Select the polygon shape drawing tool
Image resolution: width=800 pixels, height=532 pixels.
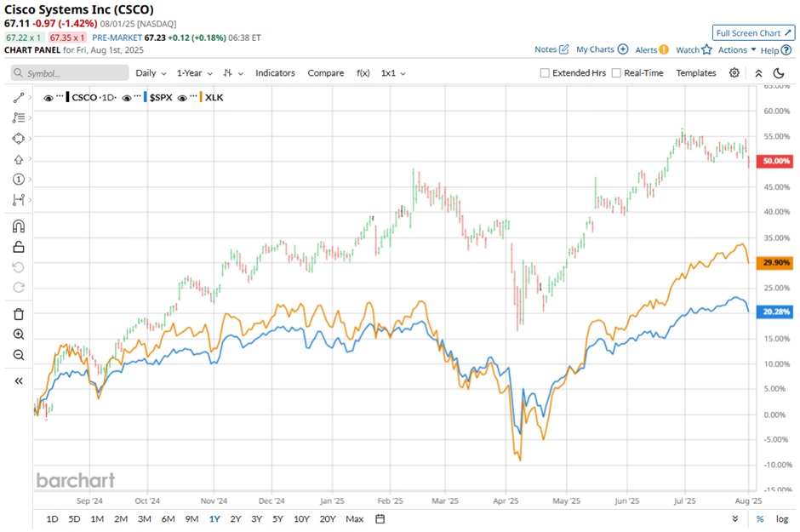pos(19,138)
